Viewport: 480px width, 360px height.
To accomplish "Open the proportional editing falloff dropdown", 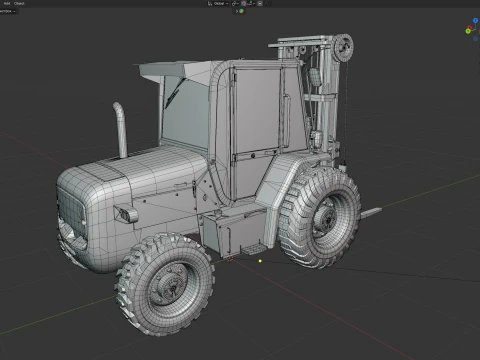I will (x=268, y=3).
